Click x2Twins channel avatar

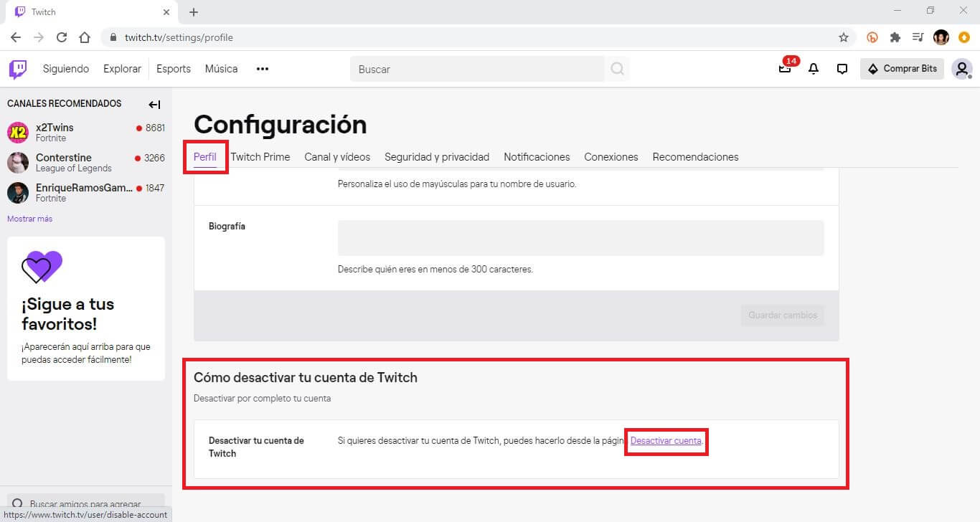pos(18,133)
